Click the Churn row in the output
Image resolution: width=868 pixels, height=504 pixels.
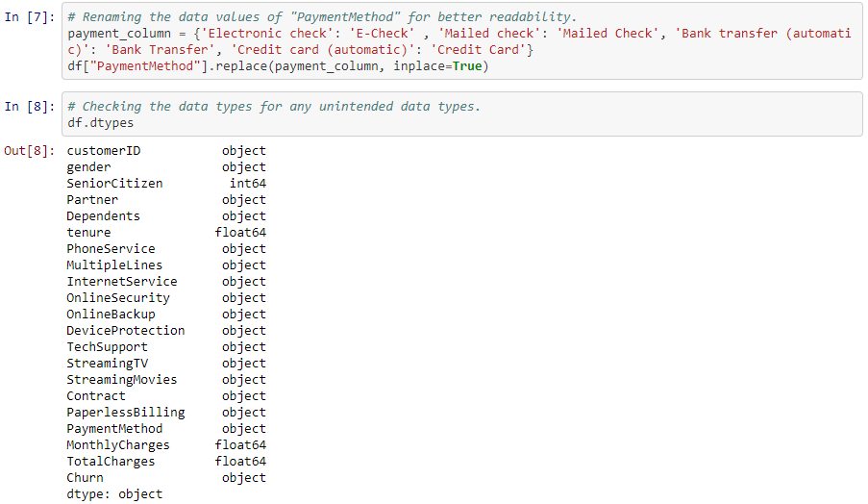[x=85, y=478]
